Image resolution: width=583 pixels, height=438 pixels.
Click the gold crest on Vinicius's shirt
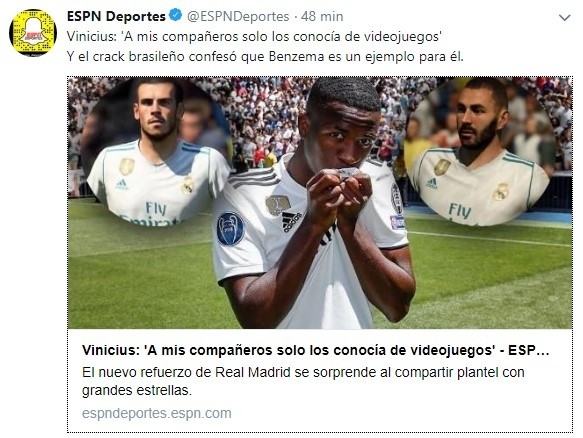coord(278,204)
